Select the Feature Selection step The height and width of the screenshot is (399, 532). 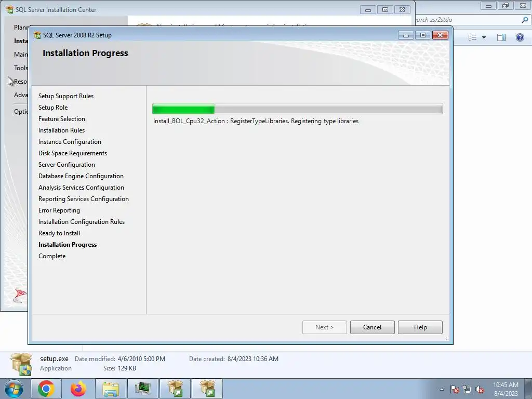coord(62,119)
